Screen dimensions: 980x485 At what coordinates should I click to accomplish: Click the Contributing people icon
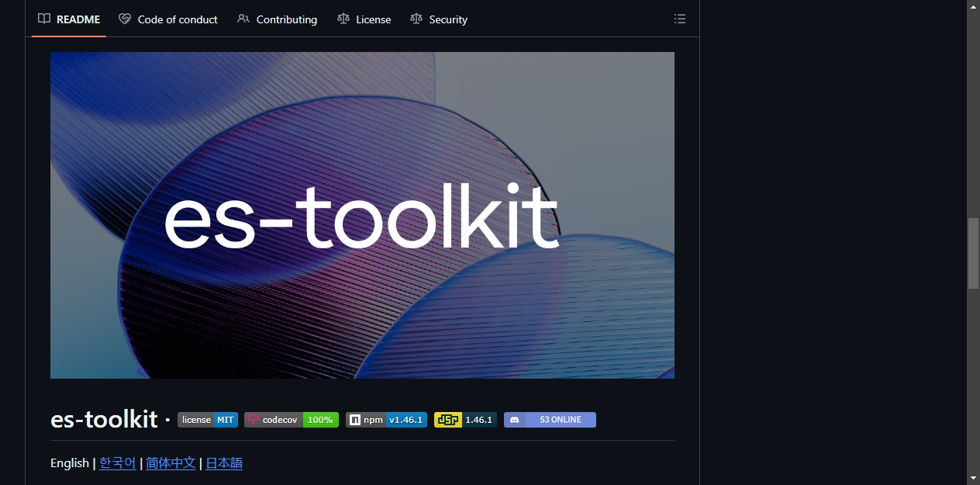tap(243, 19)
